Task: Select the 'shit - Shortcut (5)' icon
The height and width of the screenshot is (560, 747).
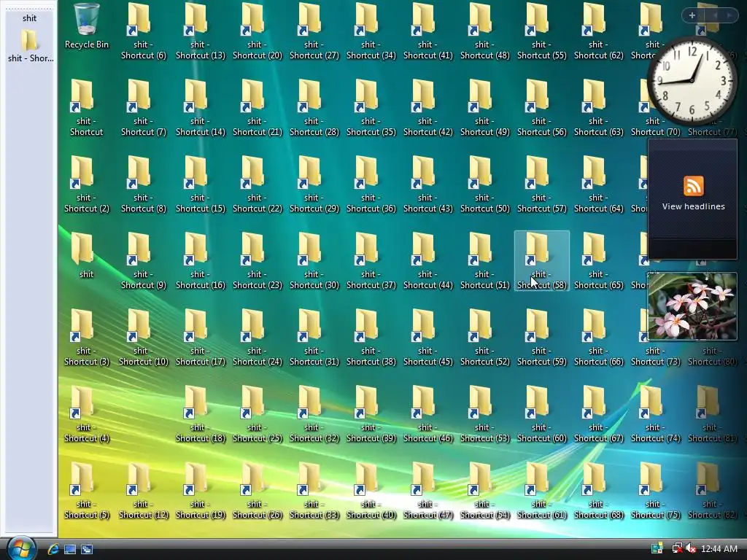Action: (x=87, y=491)
